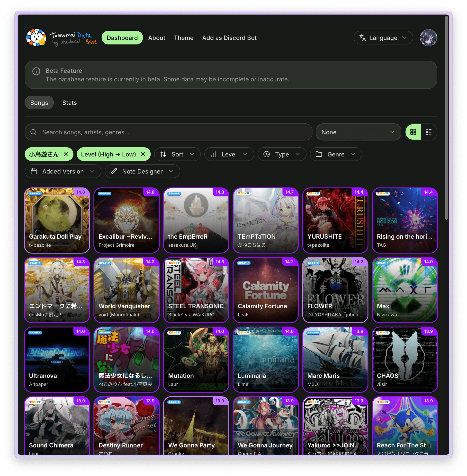Open the Sort options via its arrows icon

point(163,154)
